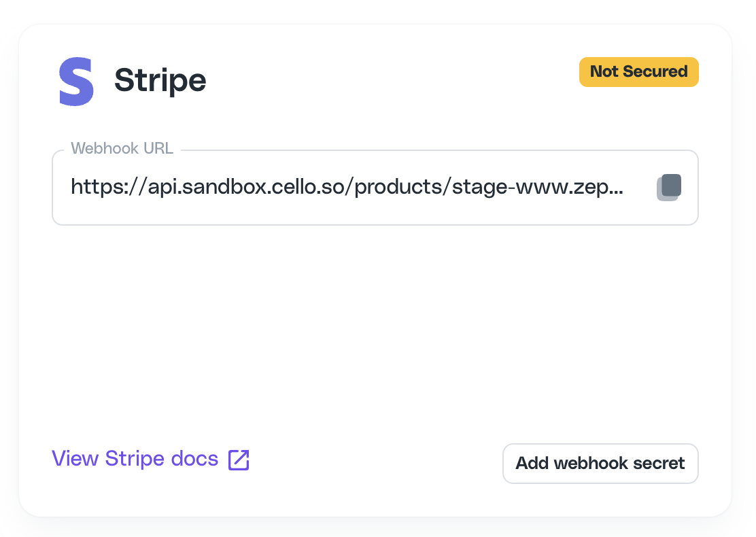Click the yellow Not Secured badge
This screenshot has height=537, width=756.
639,72
